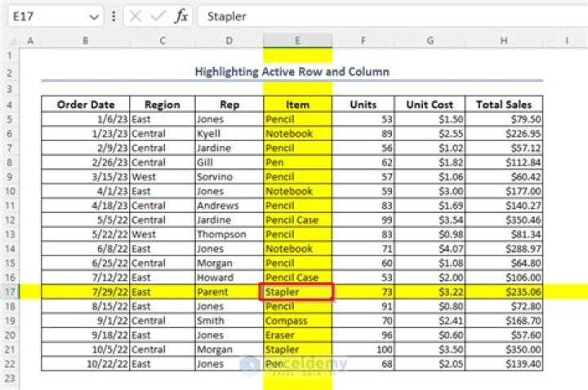This screenshot has height=390, width=588.
Task: Open the Name Box dropdown arrow
Action: (x=94, y=17)
